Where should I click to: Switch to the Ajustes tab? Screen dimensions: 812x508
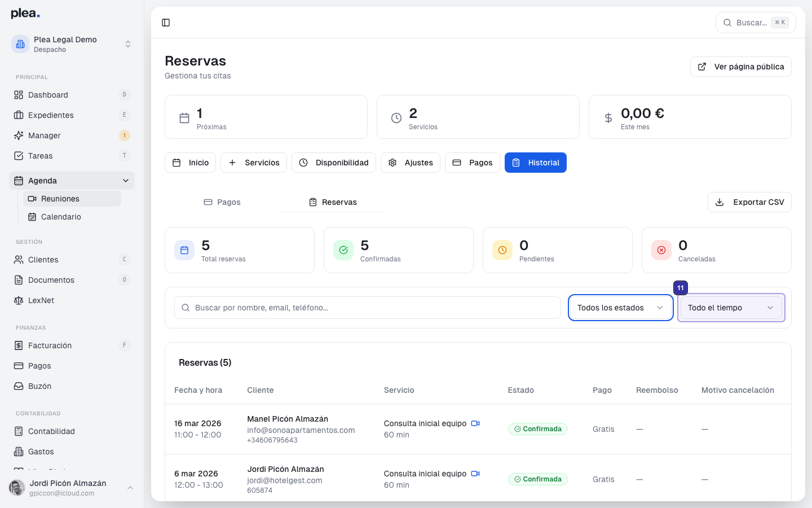pos(411,163)
